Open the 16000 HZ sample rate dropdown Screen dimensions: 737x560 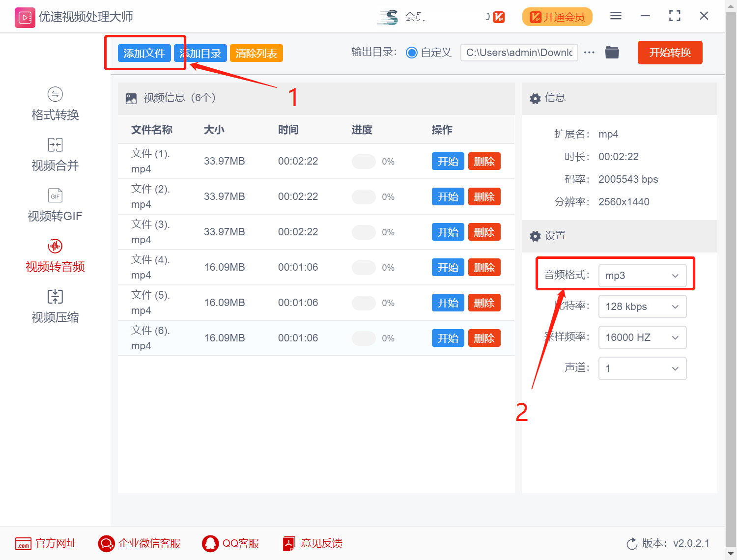[642, 337]
